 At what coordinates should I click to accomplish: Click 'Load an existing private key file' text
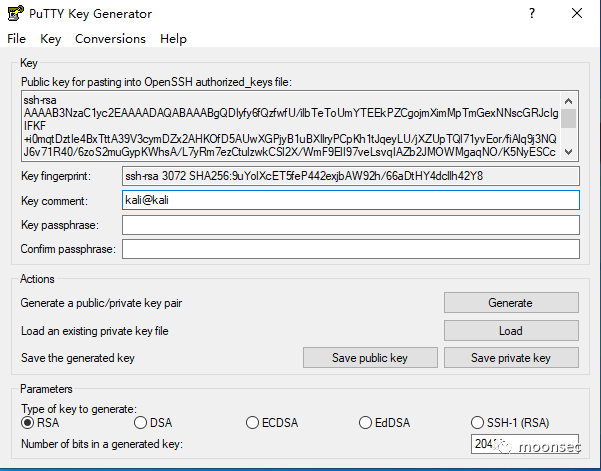[95, 331]
